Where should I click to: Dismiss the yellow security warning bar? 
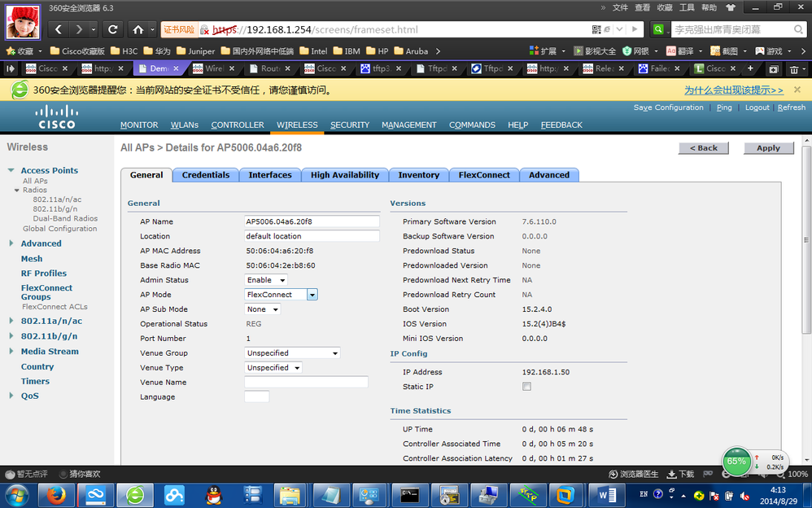pos(797,90)
